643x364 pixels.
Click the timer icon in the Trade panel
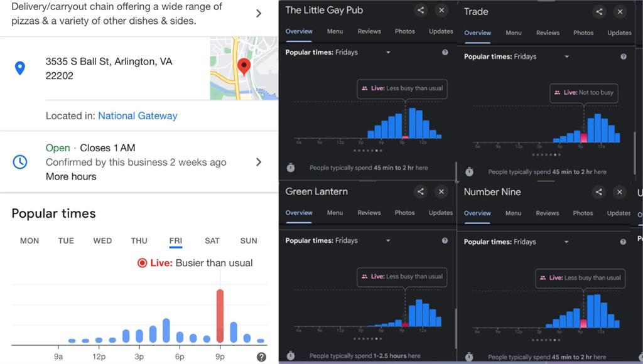coord(469,171)
